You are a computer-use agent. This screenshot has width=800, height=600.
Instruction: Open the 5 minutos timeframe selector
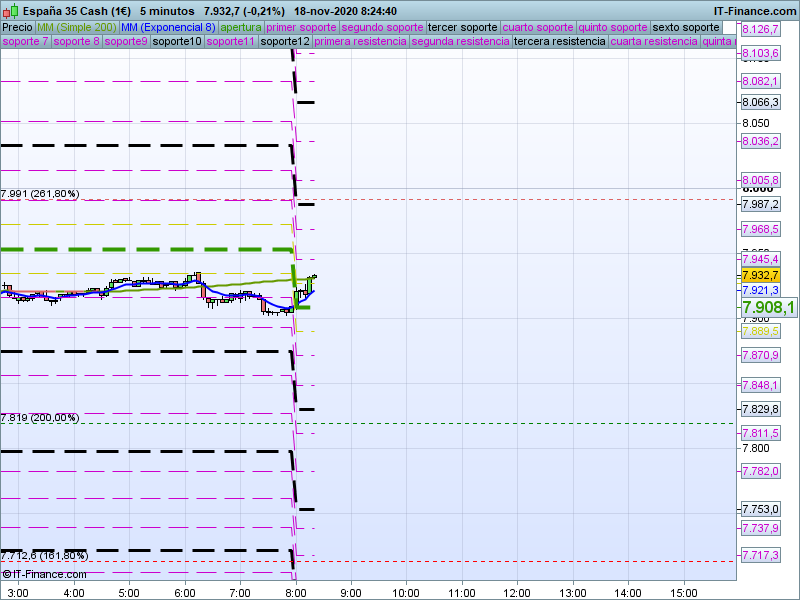167,11
